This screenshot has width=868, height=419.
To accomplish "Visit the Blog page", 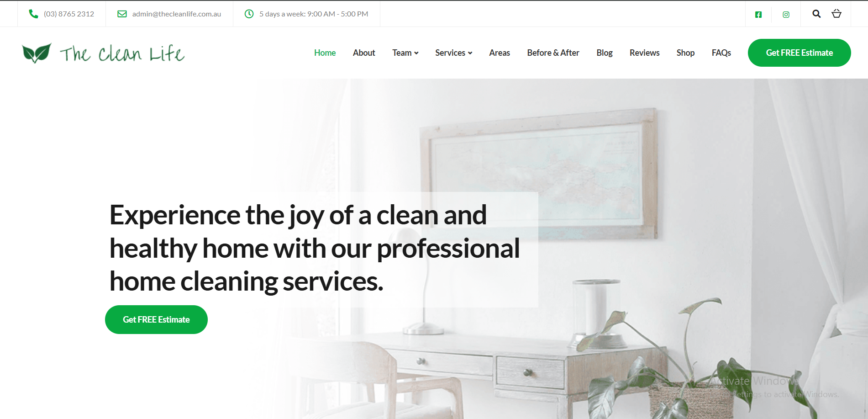I will pos(605,53).
